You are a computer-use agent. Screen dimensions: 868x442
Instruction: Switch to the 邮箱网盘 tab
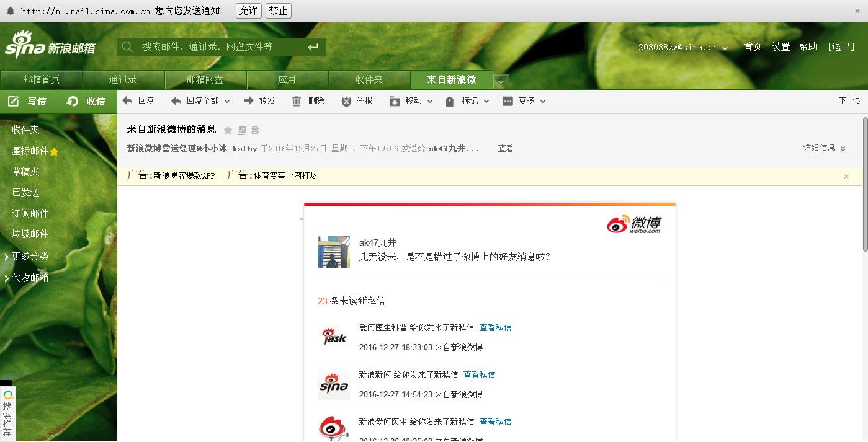[x=205, y=80]
